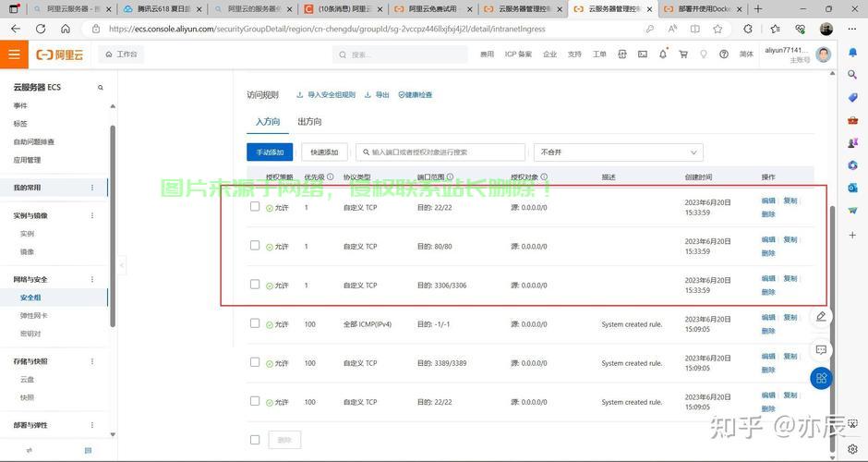This screenshot has height=462, width=868.
Task: Reload the page with refresh icon
Action: click(x=41, y=29)
